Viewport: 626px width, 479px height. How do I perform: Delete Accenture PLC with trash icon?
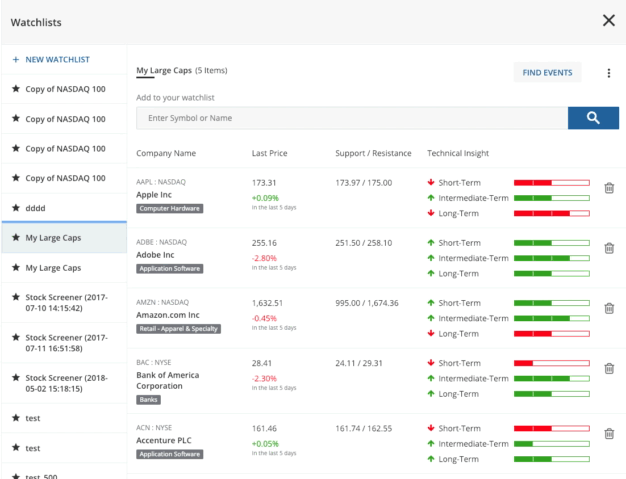[609, 433]
